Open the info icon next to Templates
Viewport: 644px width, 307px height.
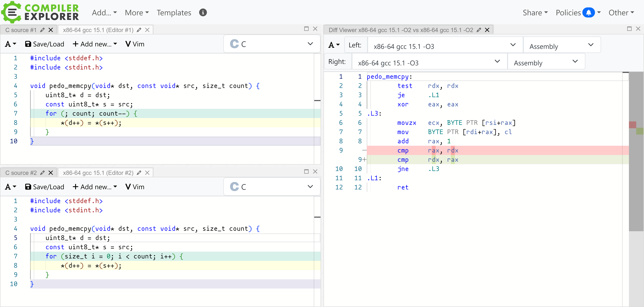pyautogui.click(x=203, y=13)
